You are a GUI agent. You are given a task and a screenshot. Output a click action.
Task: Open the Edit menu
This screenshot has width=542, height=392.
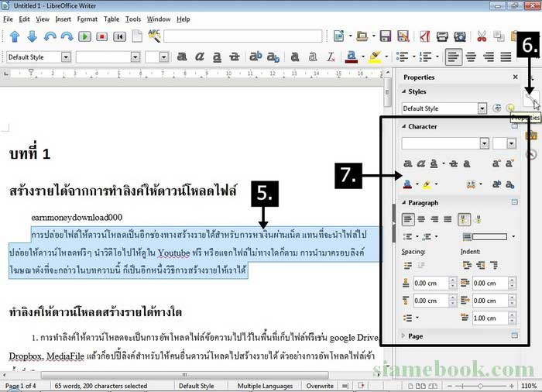tap(24, 19)
